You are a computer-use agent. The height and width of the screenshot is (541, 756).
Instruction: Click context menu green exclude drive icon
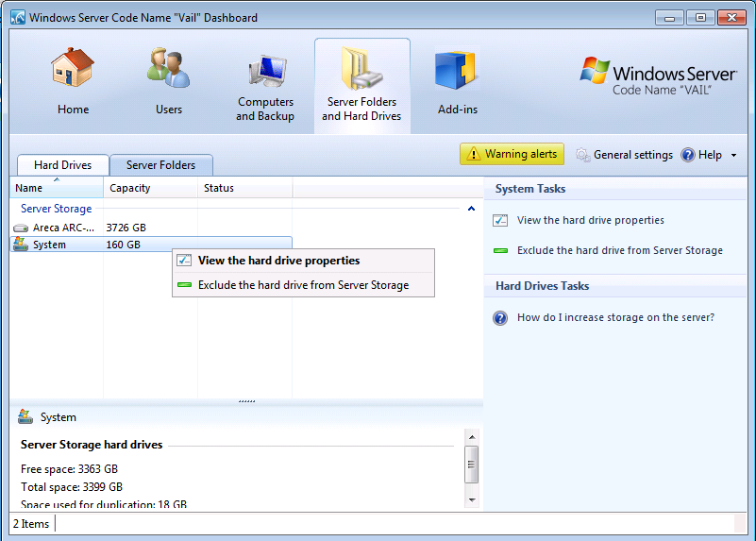tap(184, 285)
